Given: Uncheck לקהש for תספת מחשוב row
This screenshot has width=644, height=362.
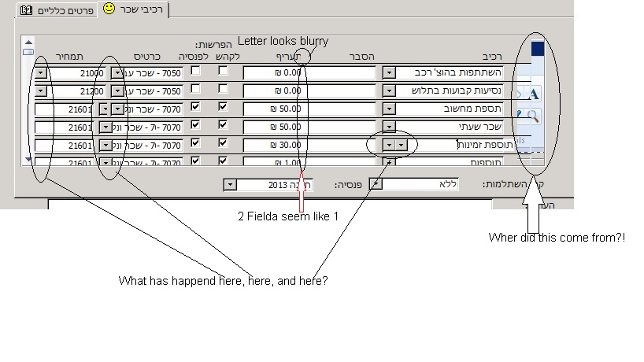Looking at the screenshot, I should point(223,107).
